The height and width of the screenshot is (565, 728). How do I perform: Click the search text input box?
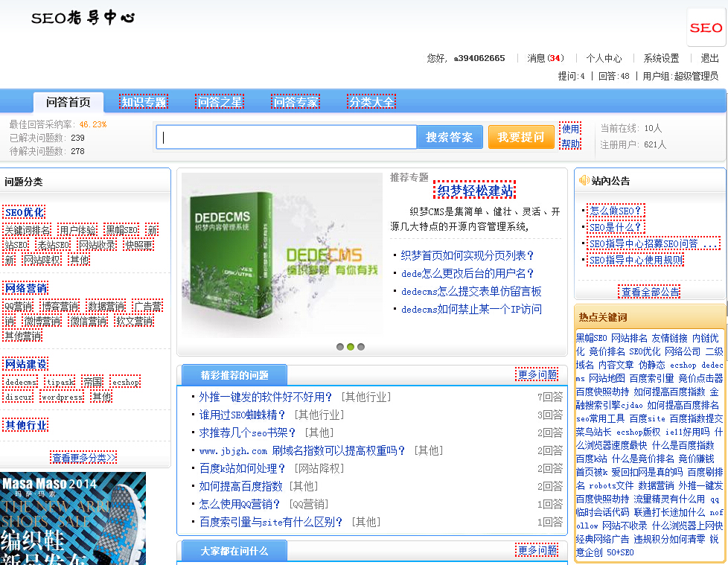287,137
